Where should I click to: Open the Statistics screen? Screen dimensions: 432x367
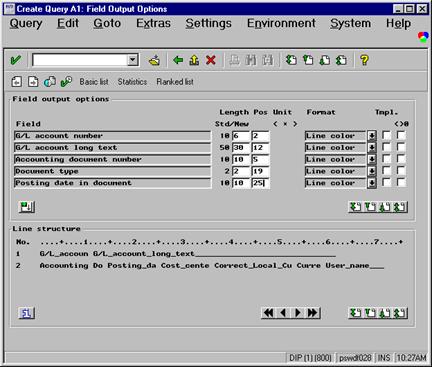pos(132,82)
